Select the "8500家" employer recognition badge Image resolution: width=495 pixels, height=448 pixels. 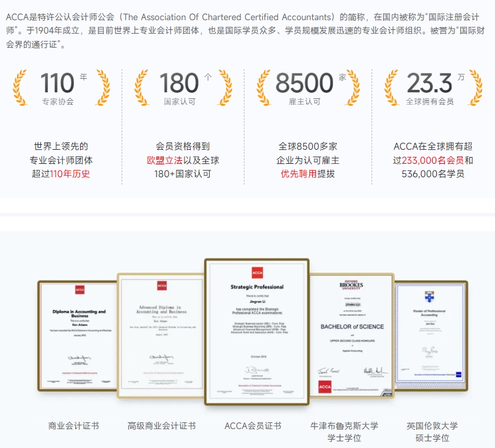tap(305, 87)
